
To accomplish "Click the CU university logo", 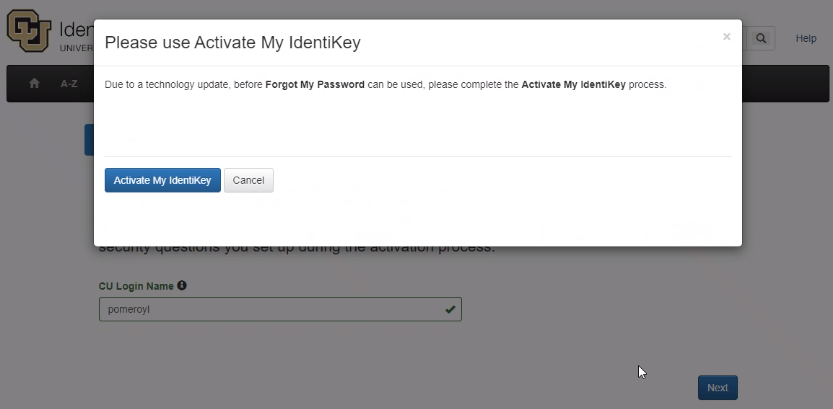I will point(28,31).
